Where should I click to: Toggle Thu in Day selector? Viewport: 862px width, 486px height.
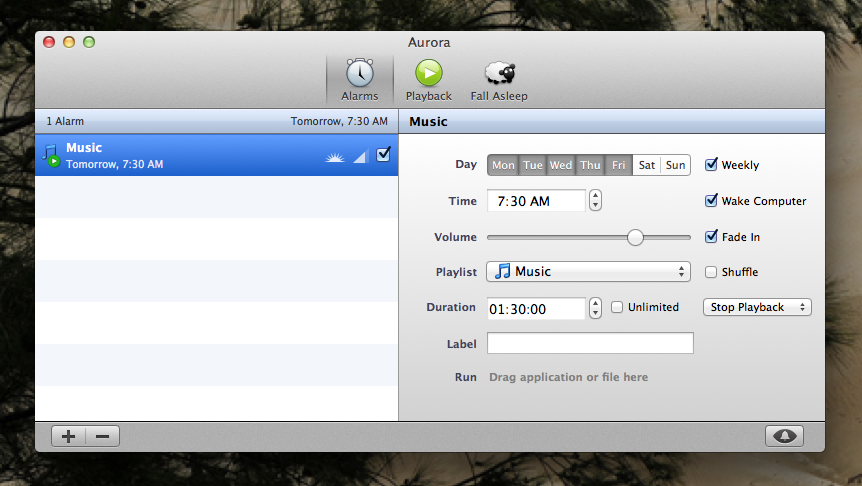coord(590,165)
